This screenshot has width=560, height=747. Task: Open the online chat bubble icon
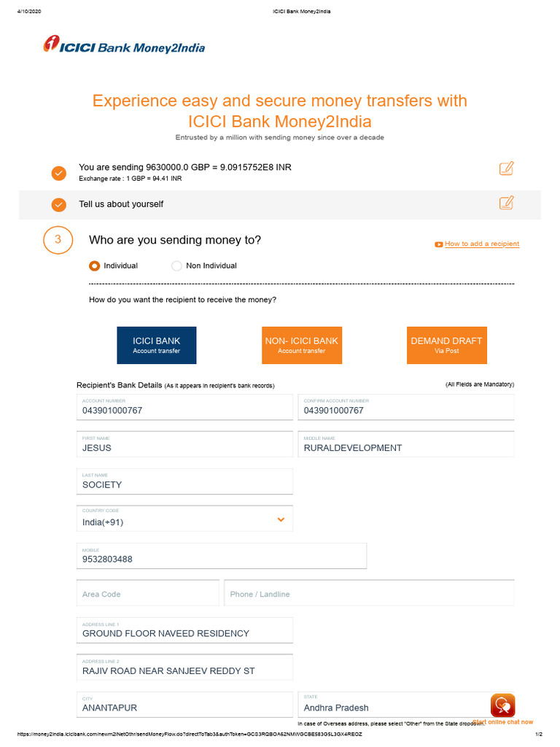[x=503, y=705]
